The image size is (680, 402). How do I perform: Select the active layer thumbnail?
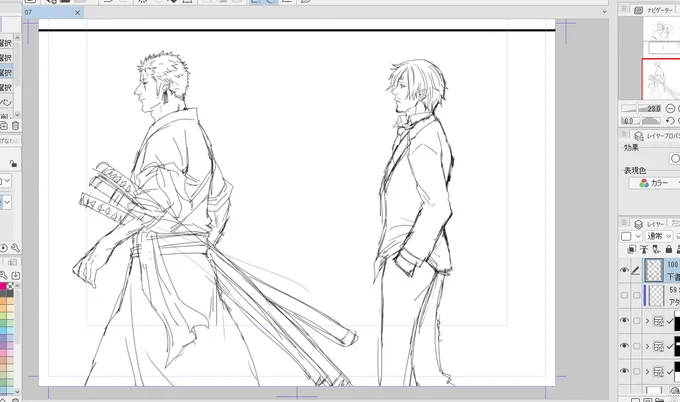(654, 271)
